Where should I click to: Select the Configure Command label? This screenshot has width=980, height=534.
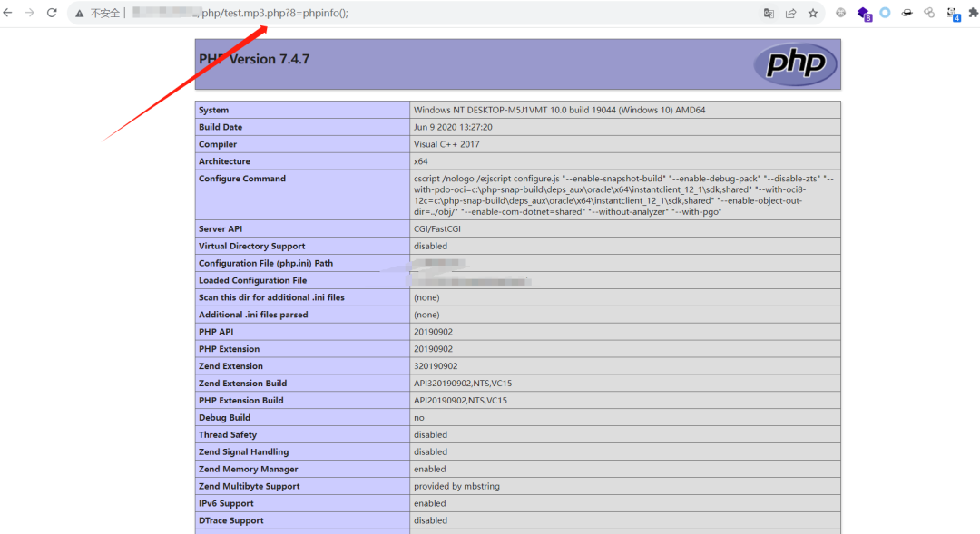(242, 179)
